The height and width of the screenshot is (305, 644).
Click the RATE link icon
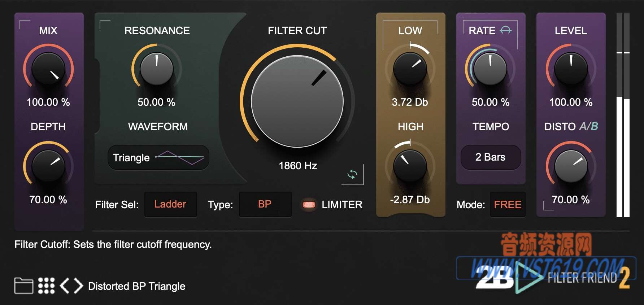[505, 30]
